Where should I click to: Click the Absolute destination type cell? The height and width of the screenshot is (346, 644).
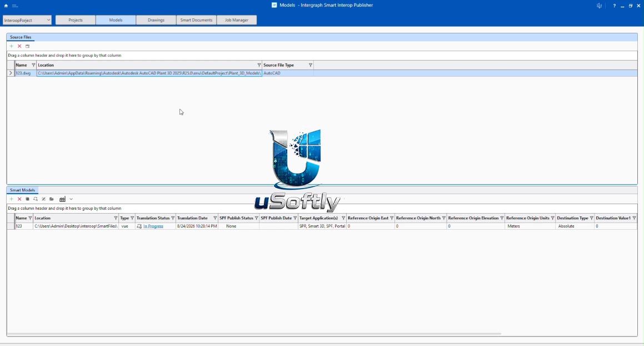click(575, 226)
